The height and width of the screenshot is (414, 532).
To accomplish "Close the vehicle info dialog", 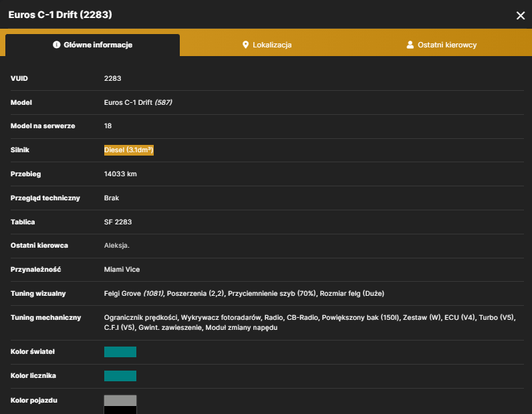I will (x=521, y=15).
